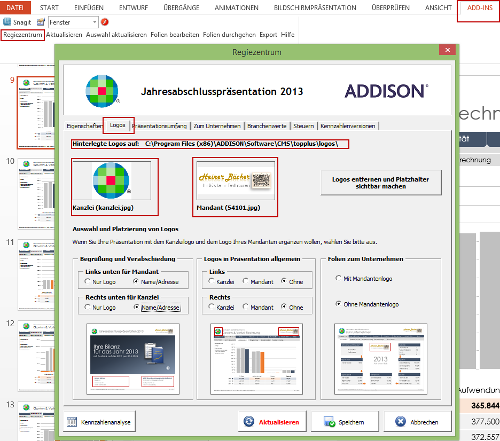Open the ANSICHT ribbon tab

[438, 7]
